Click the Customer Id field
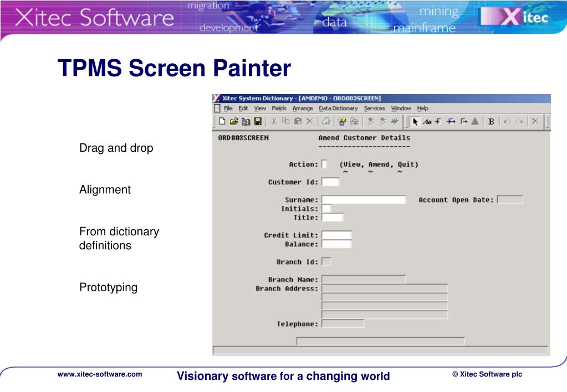The width and height of the screenshot is (567, 392). click(x=330, y=182)
